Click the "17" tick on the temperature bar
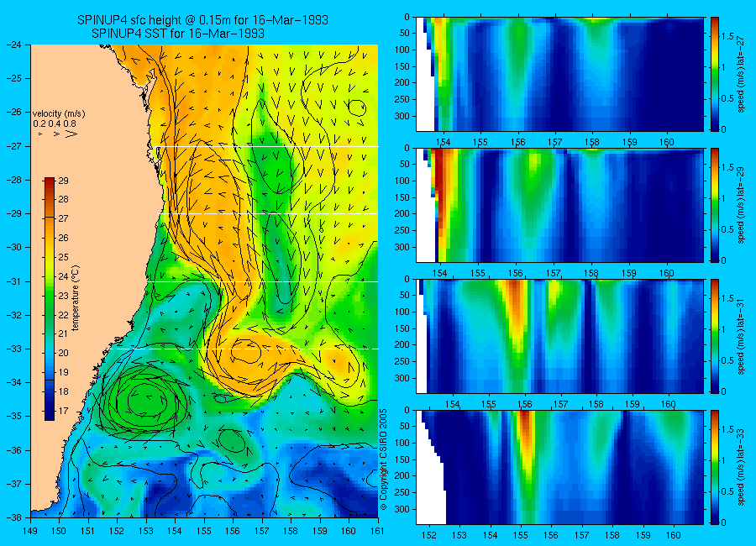Image resolution: width=756 pixels, height=546 pixels. pos(63,411)
